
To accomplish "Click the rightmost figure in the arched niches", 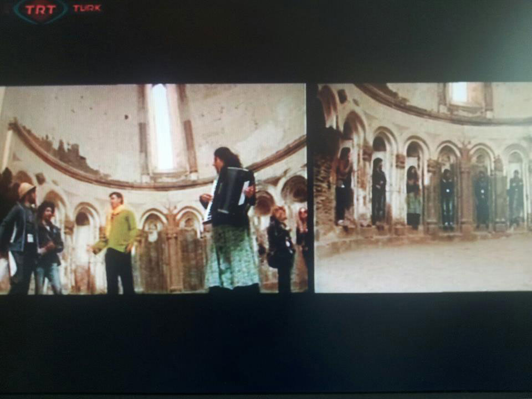I will click(515, 198).
